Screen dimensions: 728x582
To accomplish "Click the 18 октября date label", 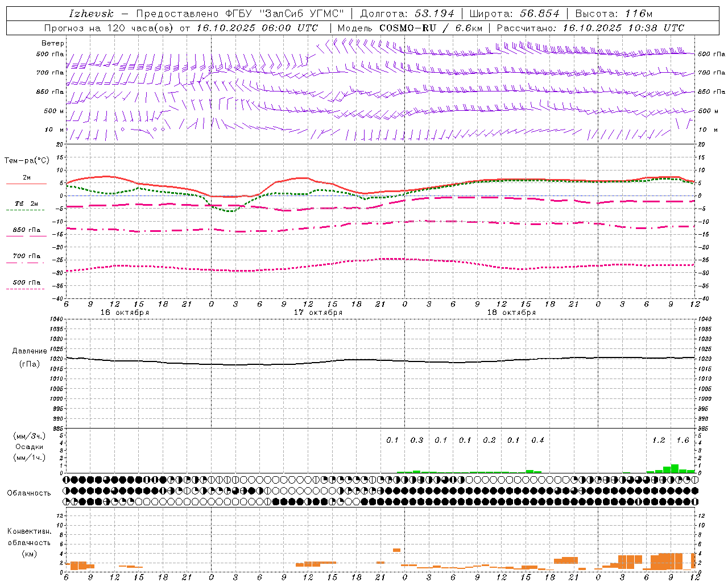I will 511,313.
